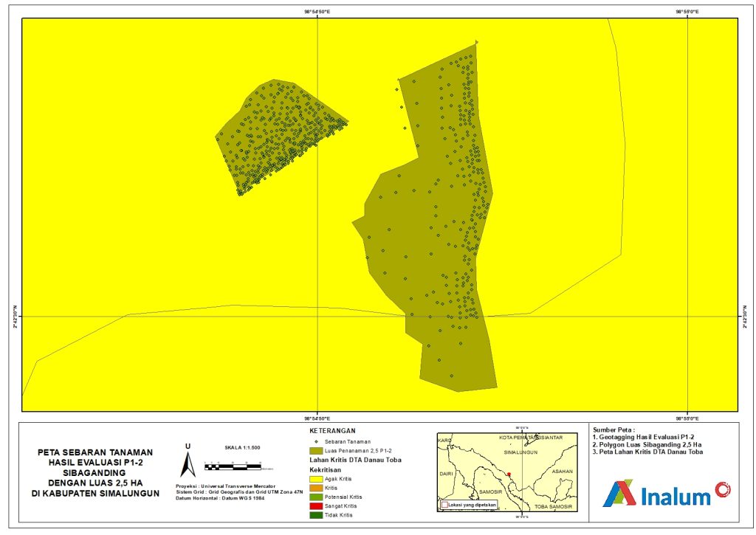The image size is (756, 535).
Task: Click the KETERANGAN legend heading
Action: click(x=333, y=430)
